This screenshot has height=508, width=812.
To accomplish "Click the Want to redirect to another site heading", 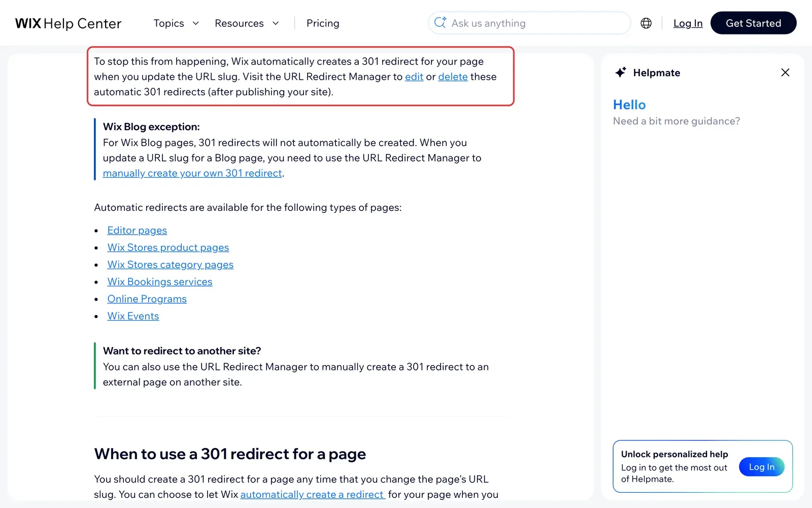I will [x=182, y=351].
